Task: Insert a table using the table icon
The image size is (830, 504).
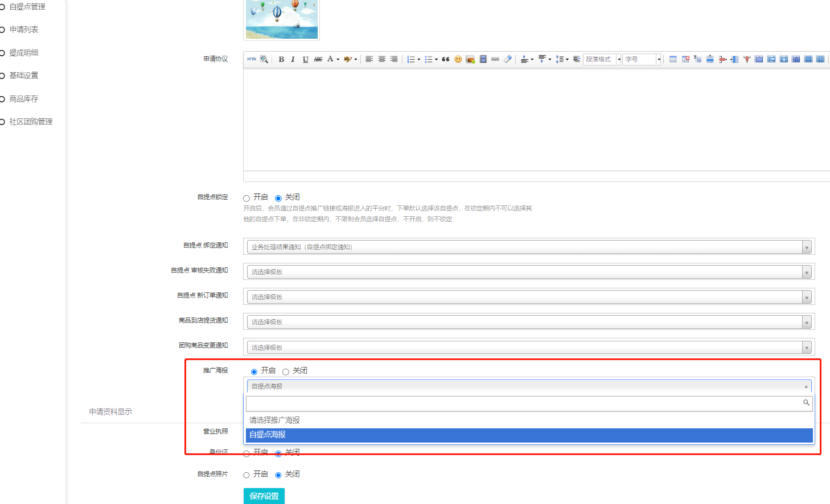Action: pyautogui.click(x=673, y=59)
